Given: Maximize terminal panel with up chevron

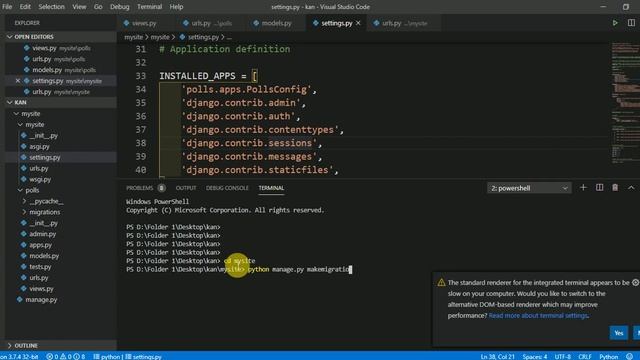Looking at the screenshot, I should (631, 188).
